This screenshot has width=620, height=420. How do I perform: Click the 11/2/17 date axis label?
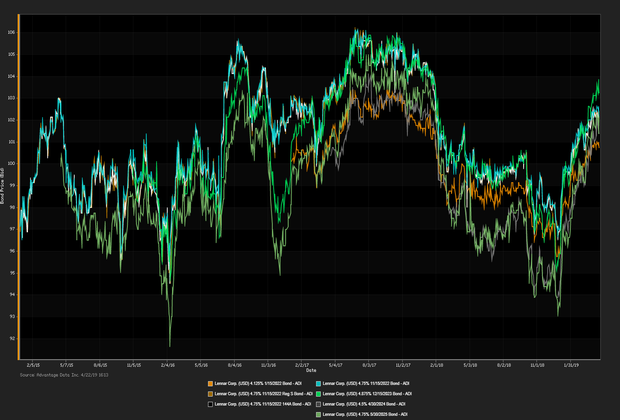(x=403, y=365)
